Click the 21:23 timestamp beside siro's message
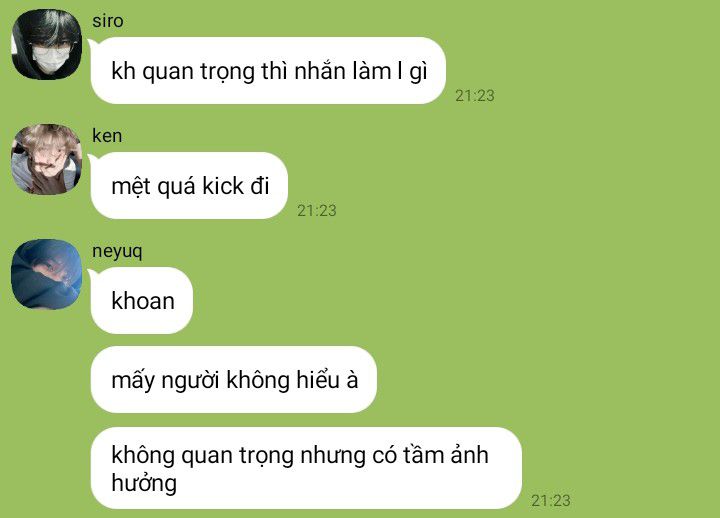Image resolution: width=720 pixels, height=518 pixels. (x=475, y=96)
